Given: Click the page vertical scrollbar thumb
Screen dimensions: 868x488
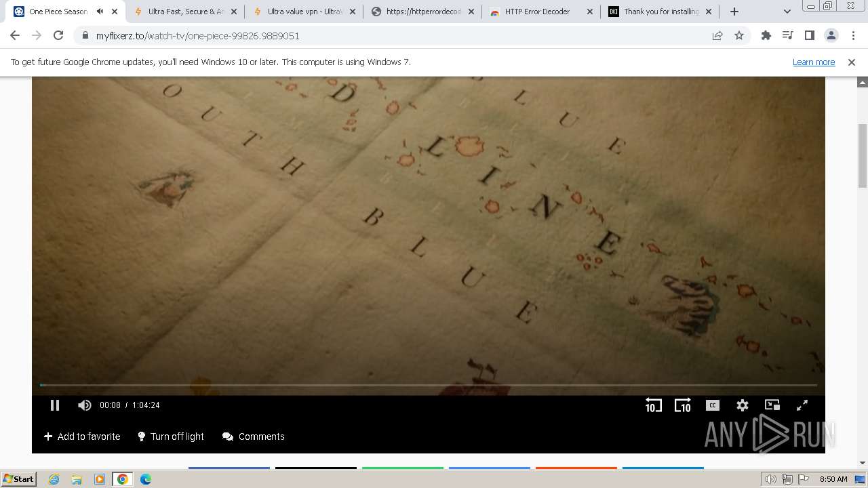Looking at the screenshot, I should [863, 156].
